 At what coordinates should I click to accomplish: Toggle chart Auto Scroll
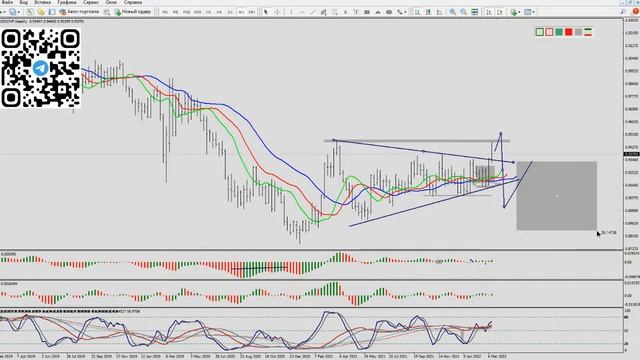pyautogui.click(x=489, y=12)
